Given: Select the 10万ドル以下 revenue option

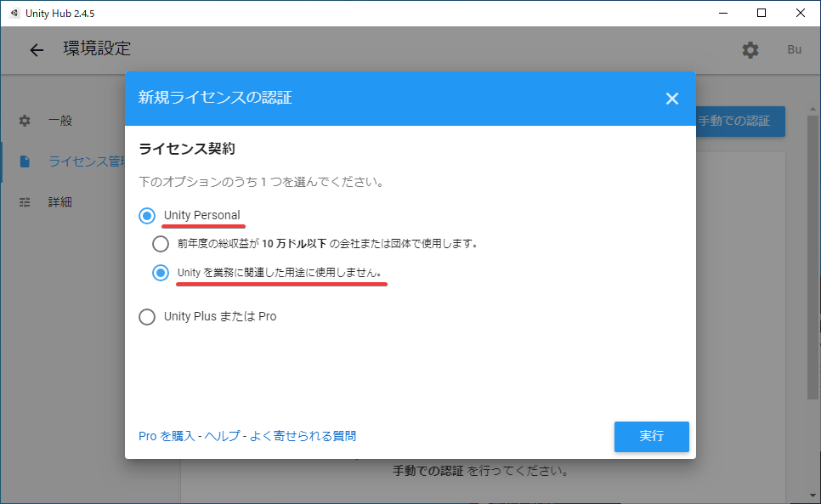Looking at the screenshot, I should click(161, 243).
